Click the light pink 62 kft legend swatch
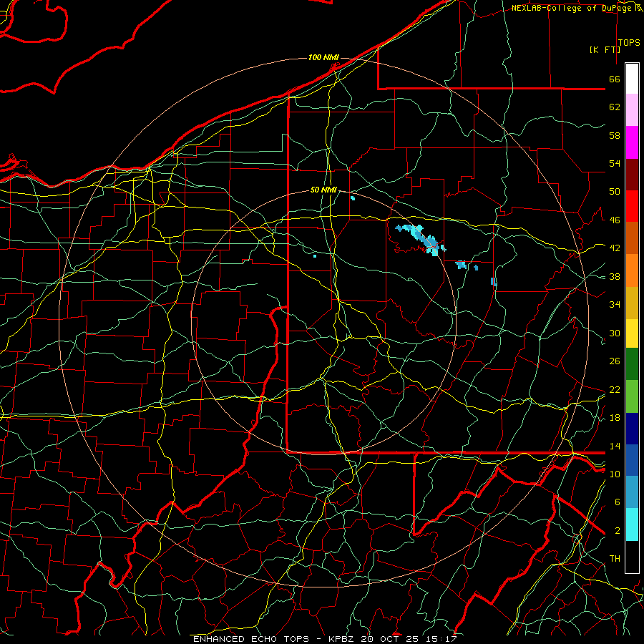The height and width of the screenshot is (644, 644). (x=632, y=110)
